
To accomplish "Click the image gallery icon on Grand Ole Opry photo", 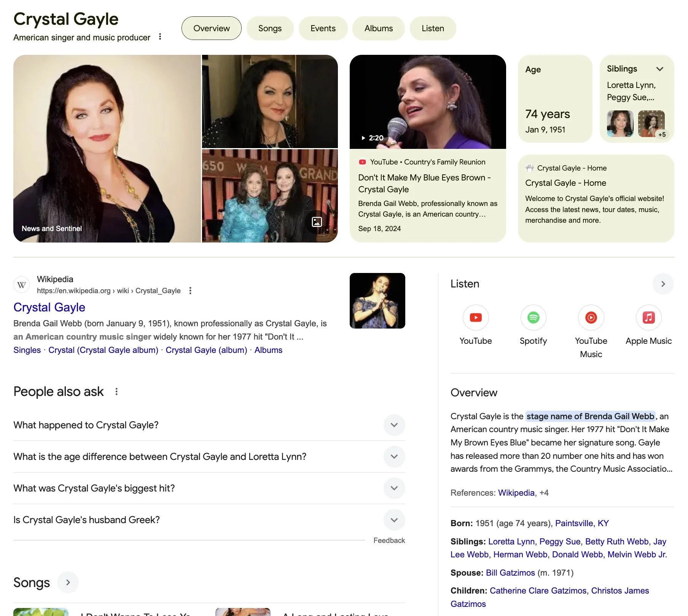I will point(317,222).
